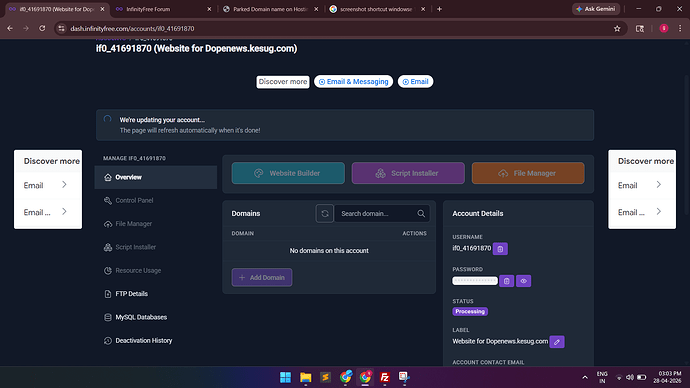Click the masked password field

475,281
